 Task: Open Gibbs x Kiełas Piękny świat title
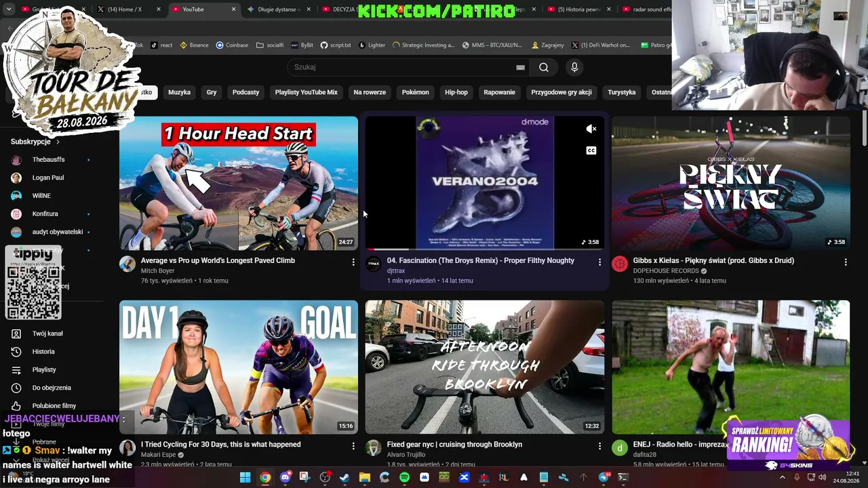click(713, 260)
